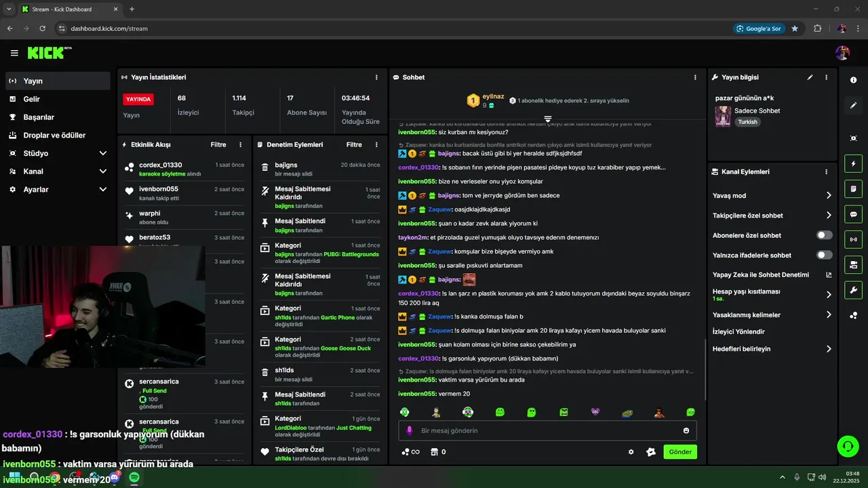This screenshot has height=488, width=868.
Task: Click the Sadece Sohbet category thumbnail
Action: [x=723, y=116]
